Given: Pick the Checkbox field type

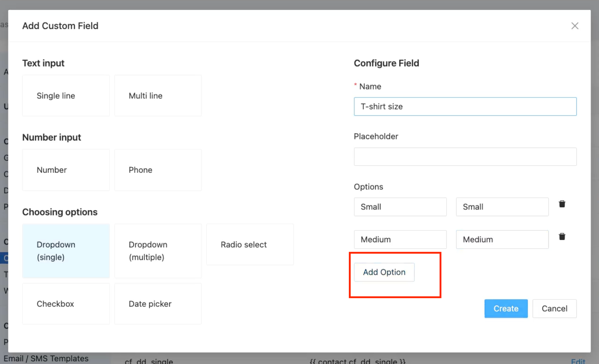Looking at the screenshot, I should point(66,304).
